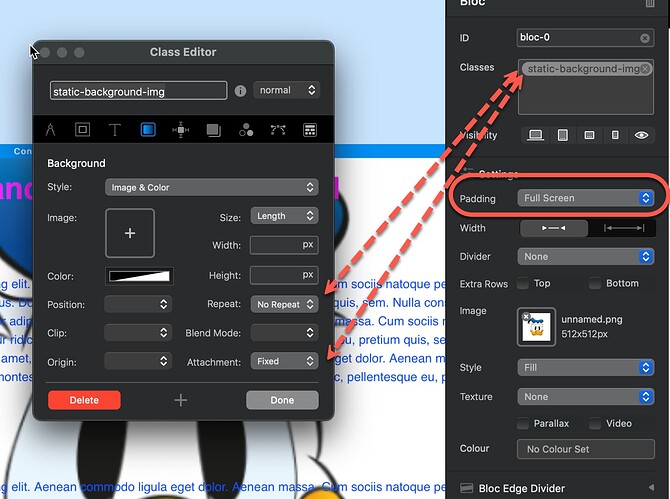Enable the Parallax checkbox
This screenshot has height=499, width=670.
(x=525, y=424)
